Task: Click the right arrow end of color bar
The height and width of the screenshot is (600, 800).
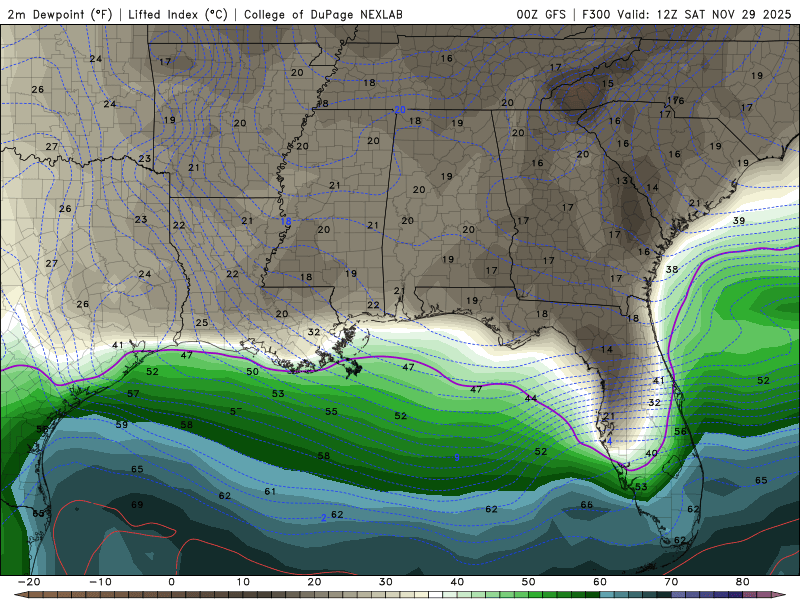Action: [x=781, y=595]
